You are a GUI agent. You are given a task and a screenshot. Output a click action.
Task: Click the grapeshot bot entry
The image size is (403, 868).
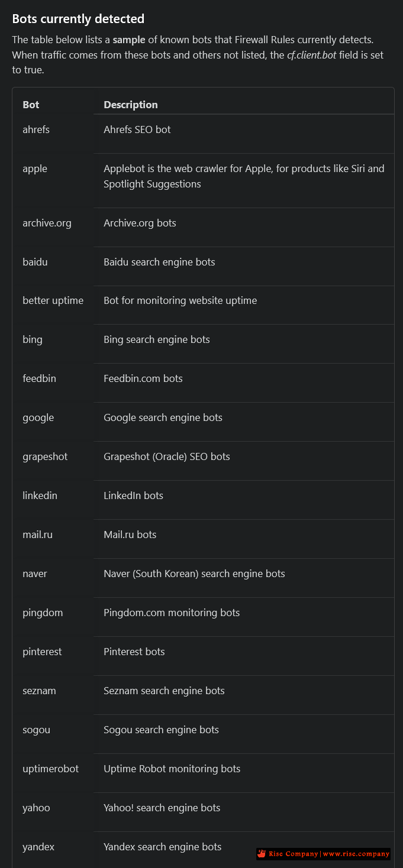click(45, 456)
